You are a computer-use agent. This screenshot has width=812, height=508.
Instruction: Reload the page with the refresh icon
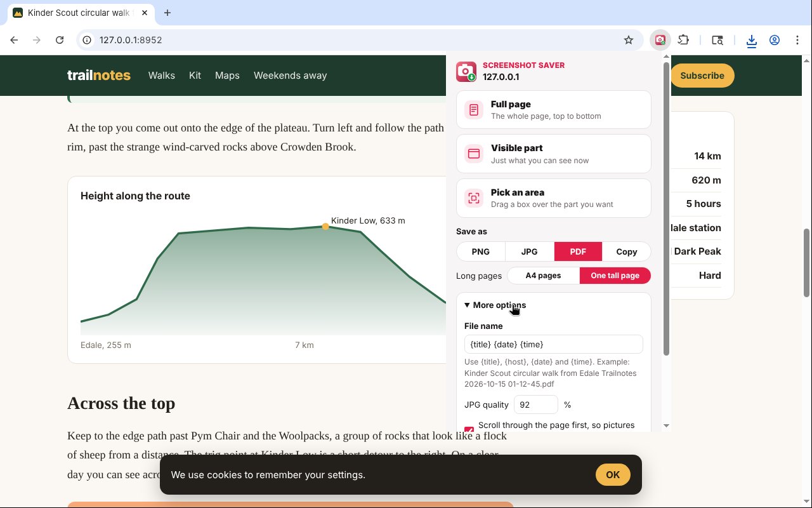coord(60,40)
